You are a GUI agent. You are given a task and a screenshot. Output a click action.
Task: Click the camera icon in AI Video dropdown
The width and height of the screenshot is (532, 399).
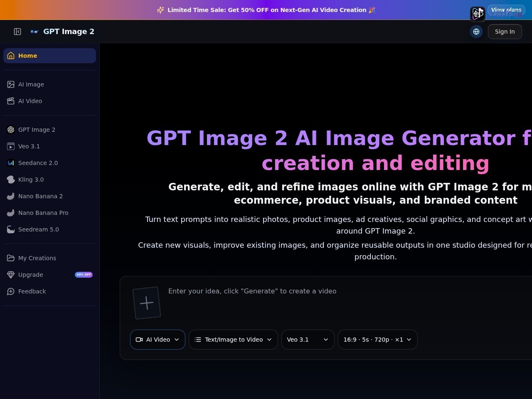pyautogui.click(x=139, y=340)
